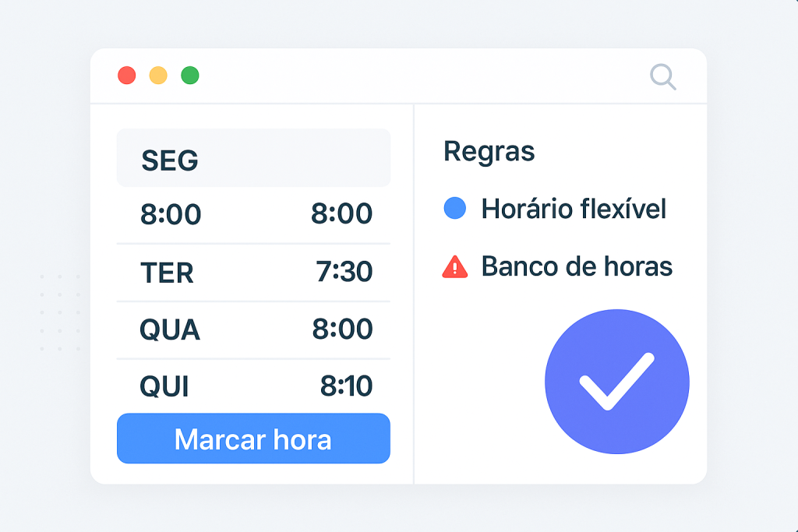Screen dimensions: 798x532
Task: Select the QUA day label
Action: (x=170, y=329)
